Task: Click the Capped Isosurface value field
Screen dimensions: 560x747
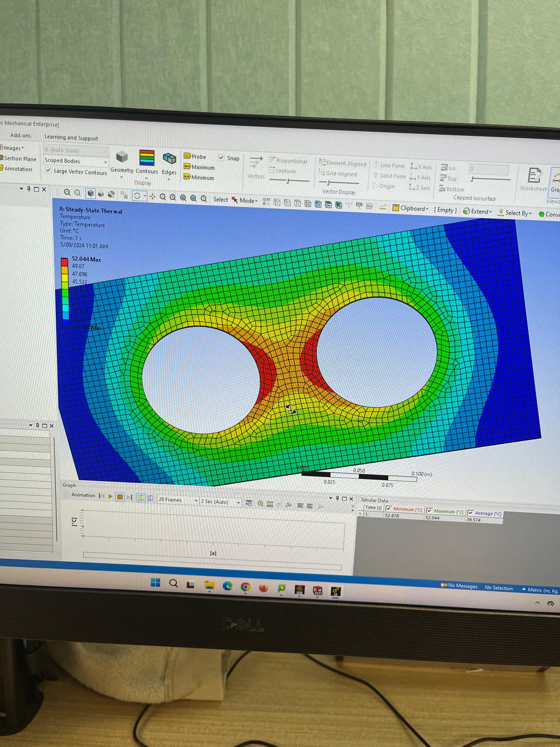Action: tap(489, 169)
